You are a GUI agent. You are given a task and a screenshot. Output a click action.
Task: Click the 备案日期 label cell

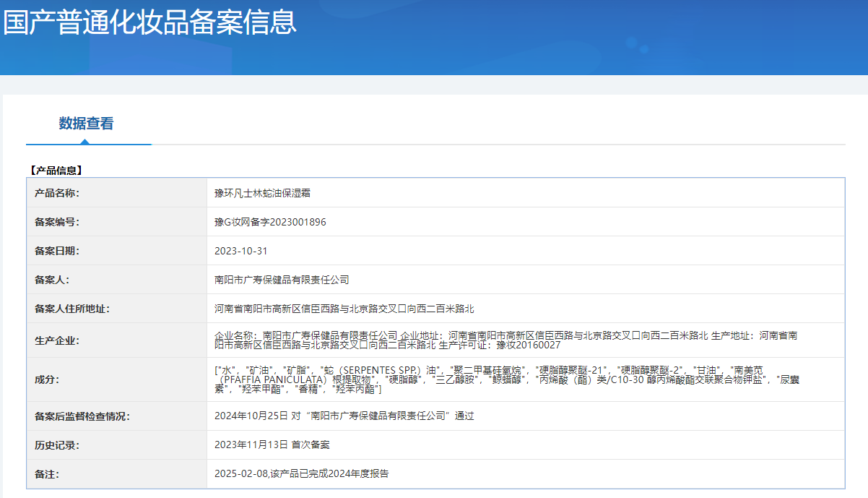[57, 251]
